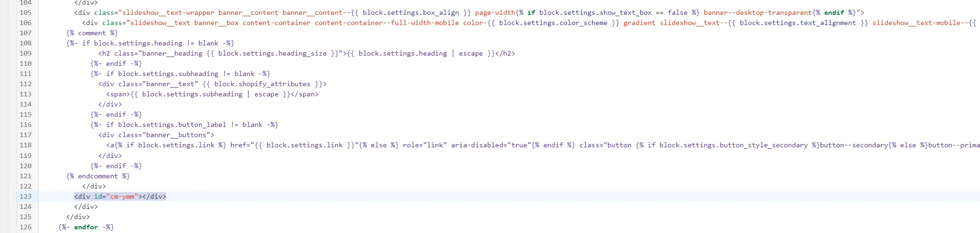Click block.settings.color_scheme on line 106

[x=553, y=23]
